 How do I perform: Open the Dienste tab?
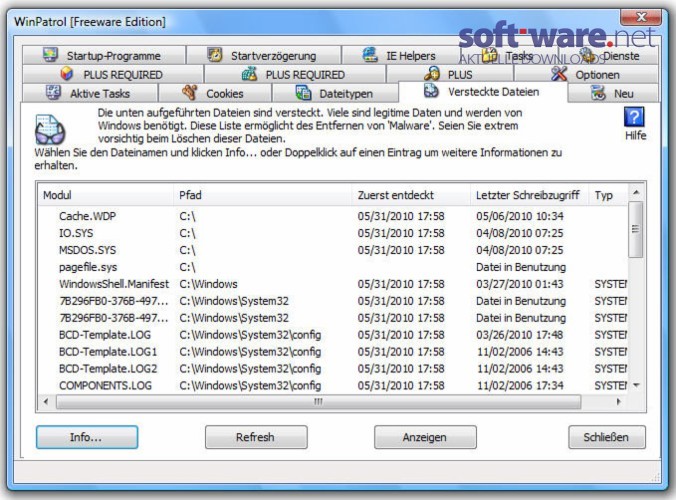click(x=609, y=56)
